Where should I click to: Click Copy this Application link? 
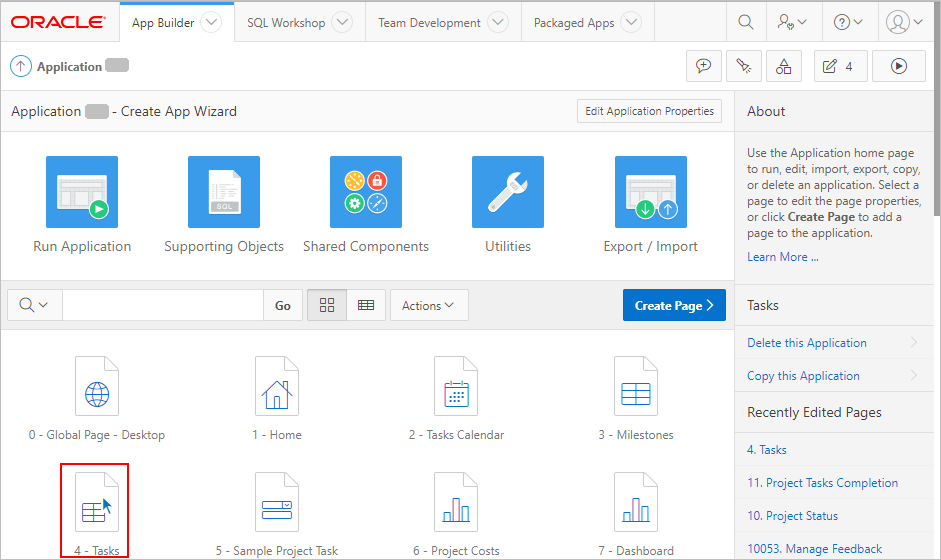pyautogui.click(x=803, y=376)
